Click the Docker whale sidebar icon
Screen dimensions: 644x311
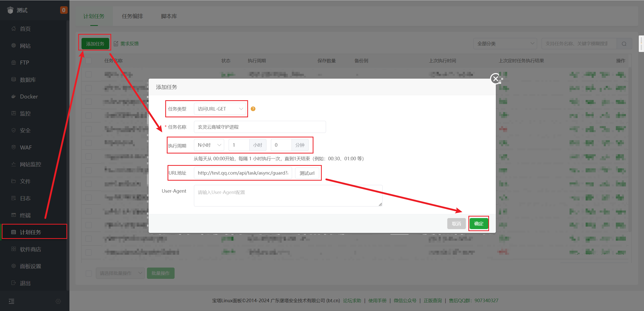click(x=14, y=96)
